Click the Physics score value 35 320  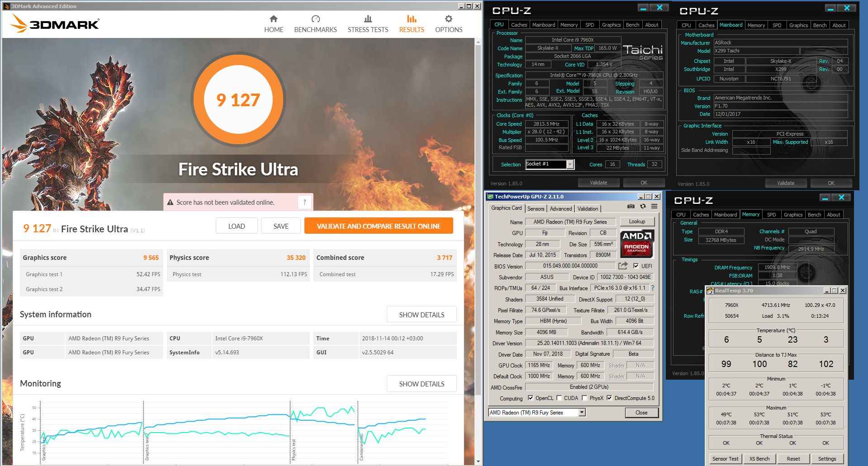pyautogui.click(x=296, y=258)
